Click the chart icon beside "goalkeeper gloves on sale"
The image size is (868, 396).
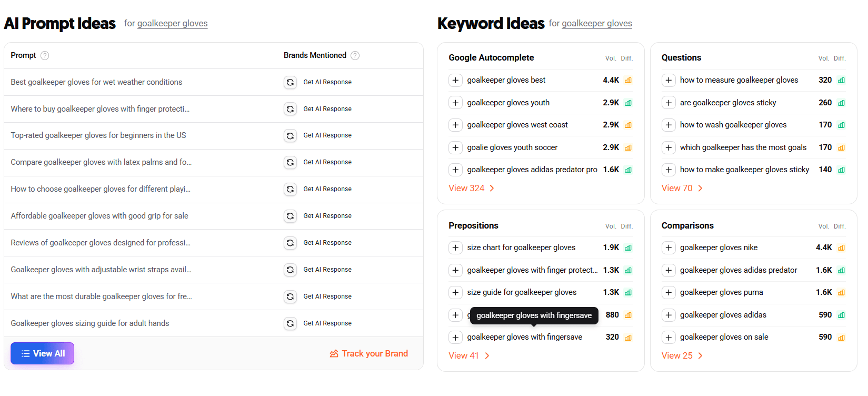click(841, 337)
